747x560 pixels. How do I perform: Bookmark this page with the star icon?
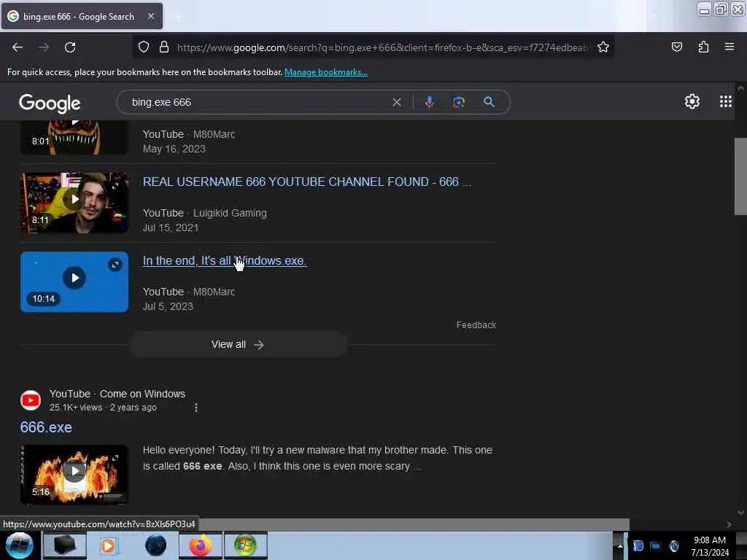(x=603, y=47)
